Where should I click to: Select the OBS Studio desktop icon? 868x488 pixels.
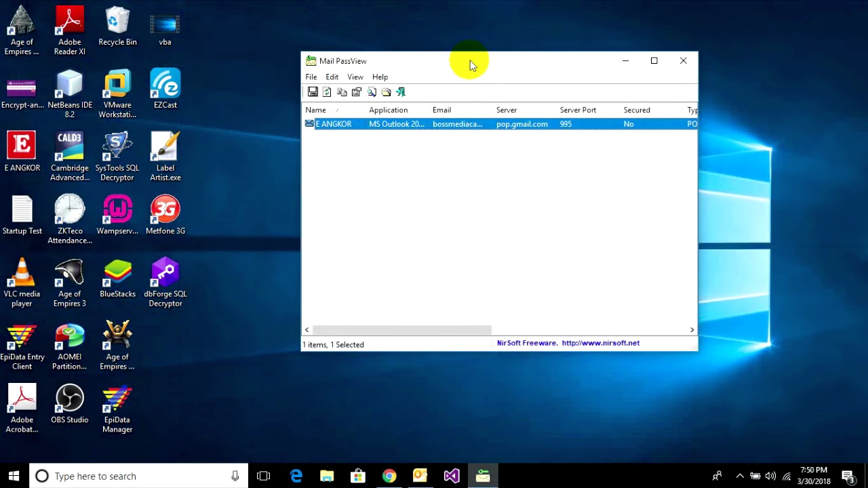[x=70, y=404]
